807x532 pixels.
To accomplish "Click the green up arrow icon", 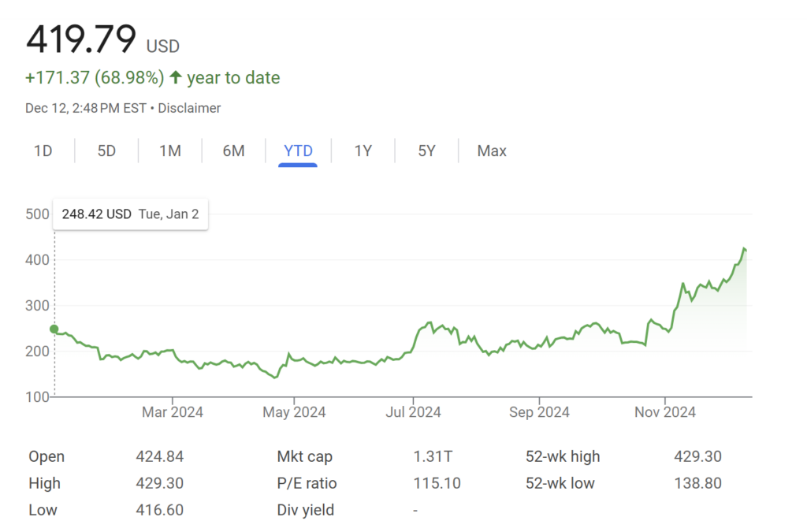I will pyautogui.click(x=176, y=77).
